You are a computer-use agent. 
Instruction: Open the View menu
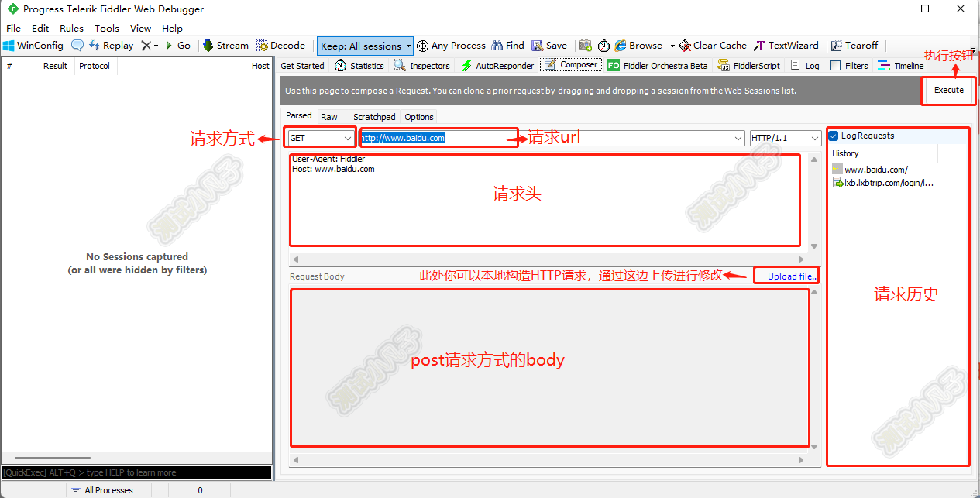(141, 29)
